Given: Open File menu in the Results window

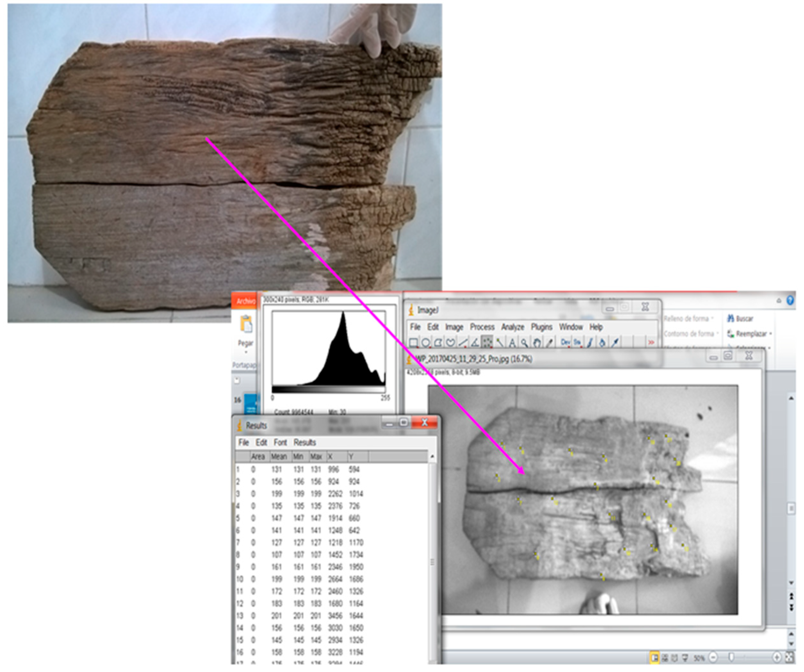Looking at the screenshot, I should (x=243, y=442).
